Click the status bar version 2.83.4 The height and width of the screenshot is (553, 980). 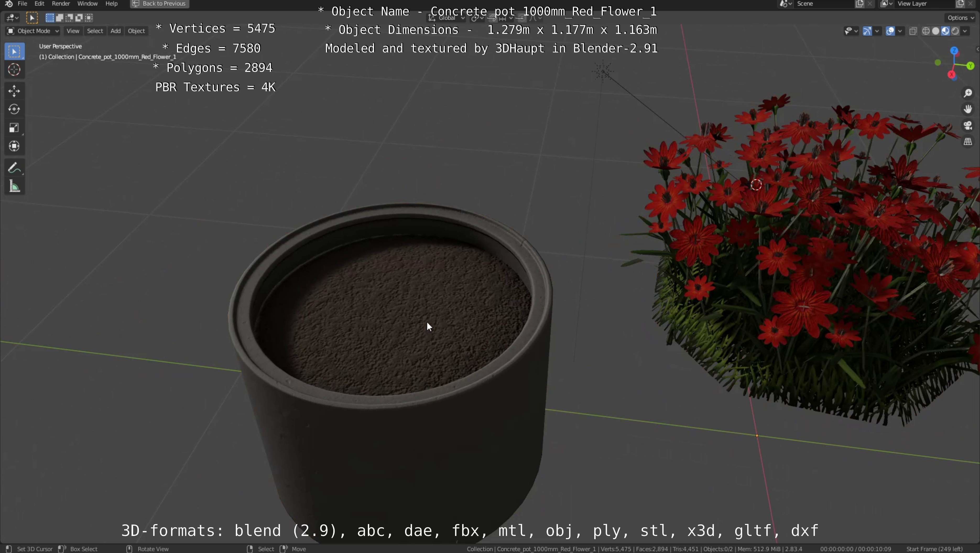pyautogui.click(x=794, y=549)
